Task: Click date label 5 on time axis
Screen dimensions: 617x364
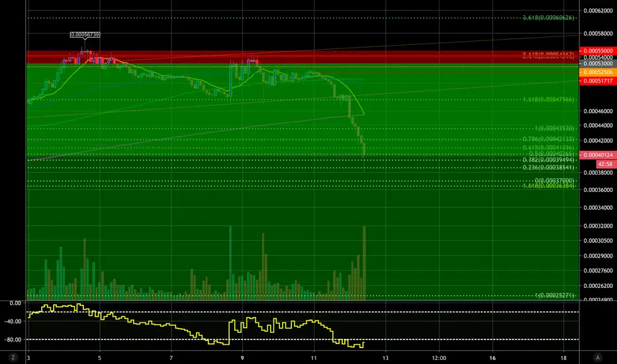Action: (99, 357)
